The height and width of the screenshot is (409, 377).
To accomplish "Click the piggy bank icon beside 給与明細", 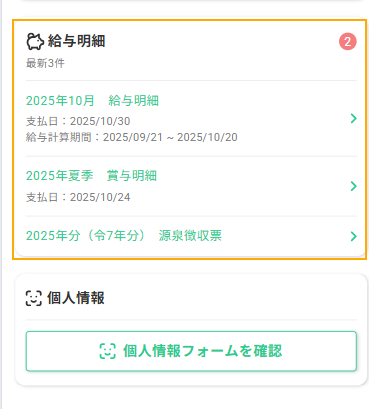I will coord(35,42).
